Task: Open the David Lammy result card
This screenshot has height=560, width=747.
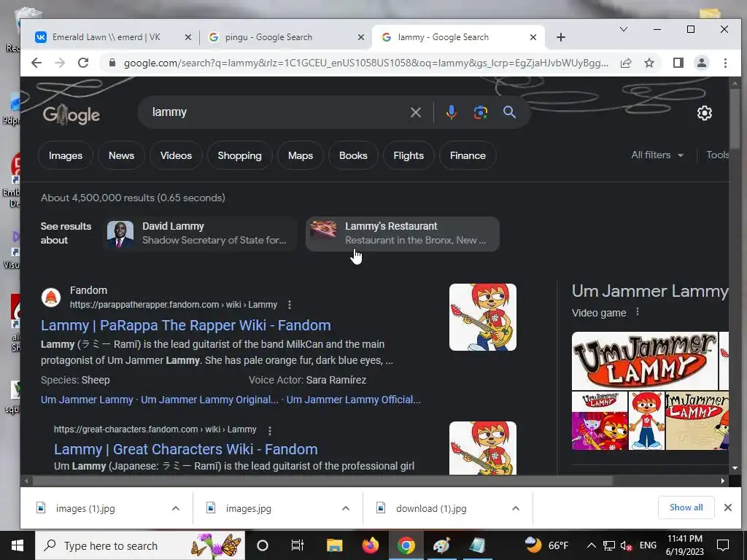Action: click(200, 233)
